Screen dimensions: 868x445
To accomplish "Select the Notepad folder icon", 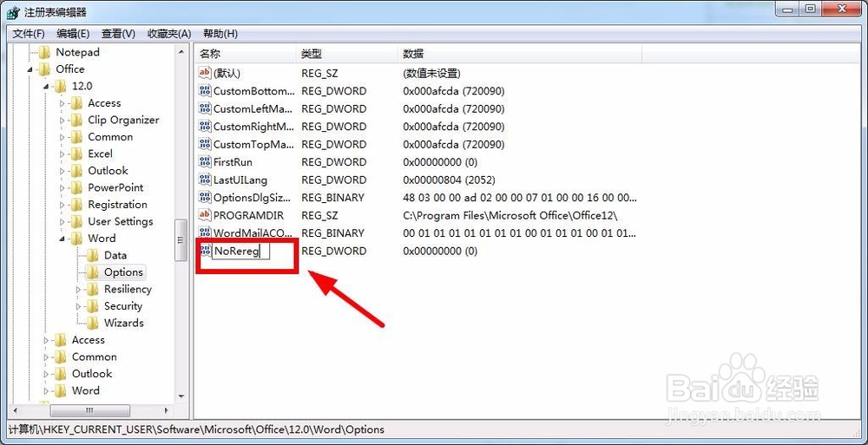I will [45, 53].
